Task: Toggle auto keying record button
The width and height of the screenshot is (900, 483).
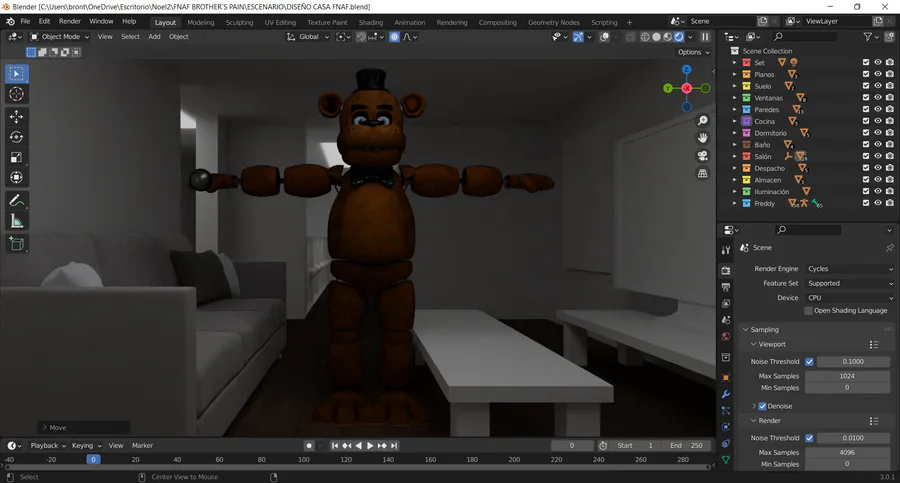Action: [309, 446]
